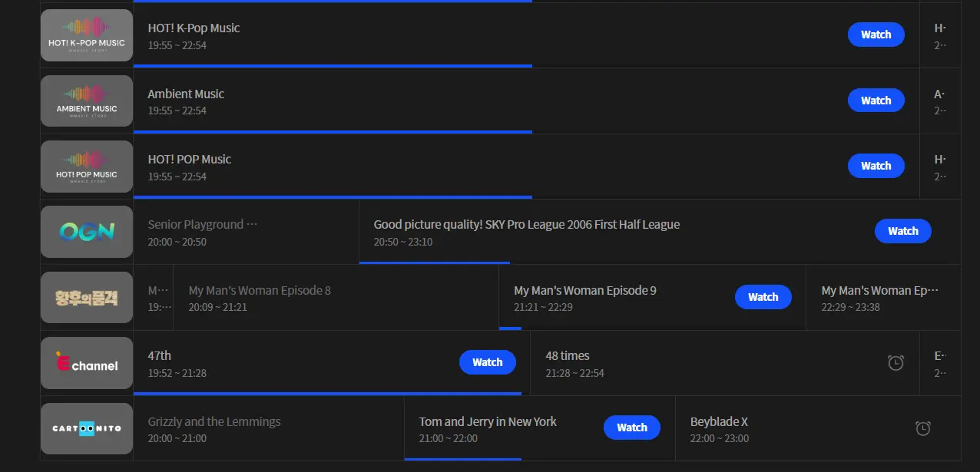Viewport: 980px width, 472px height.
Task: Select the Beyblade X program title
Action: click(719, 422)
